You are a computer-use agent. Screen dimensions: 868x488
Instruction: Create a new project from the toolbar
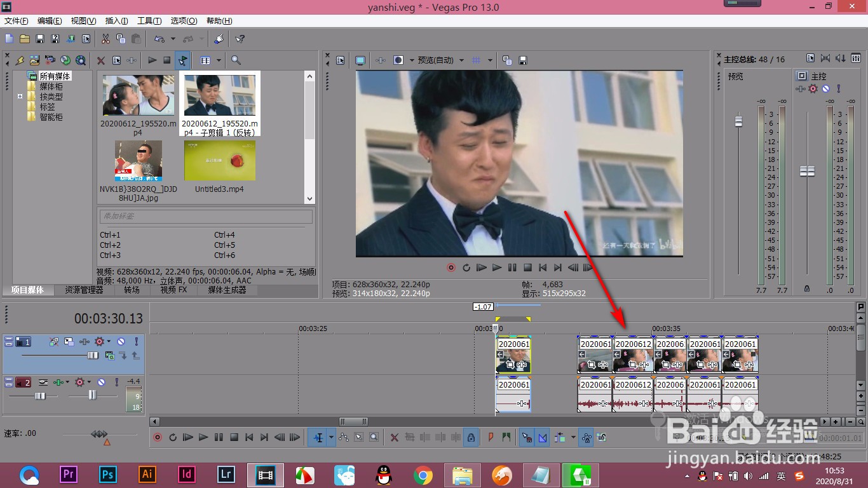coord(10,39)
